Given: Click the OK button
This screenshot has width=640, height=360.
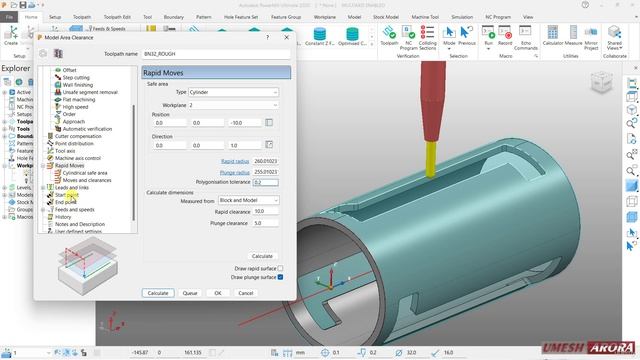Looking at the screenshot, I should [x=218, y=293].
